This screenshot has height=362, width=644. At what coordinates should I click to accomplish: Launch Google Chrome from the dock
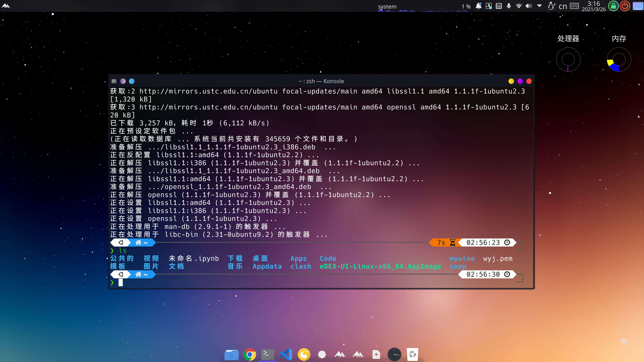coord(250,354)
